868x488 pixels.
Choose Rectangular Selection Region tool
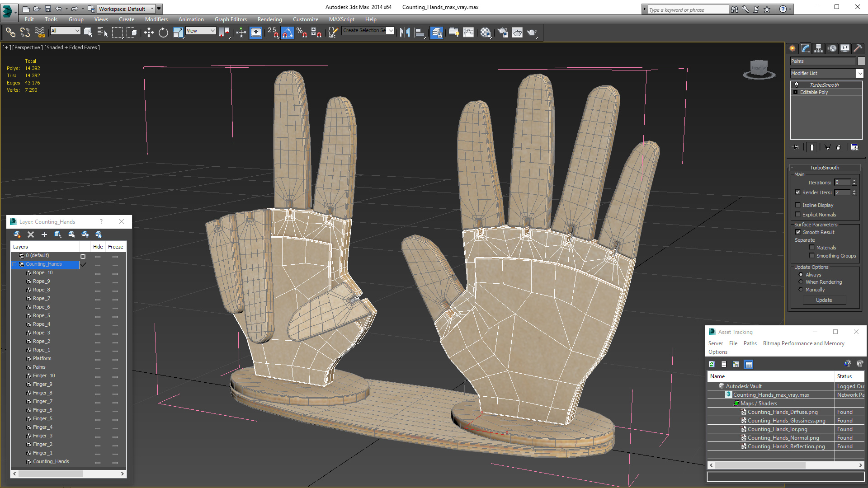pyautogui.click(x=117, y=32)
